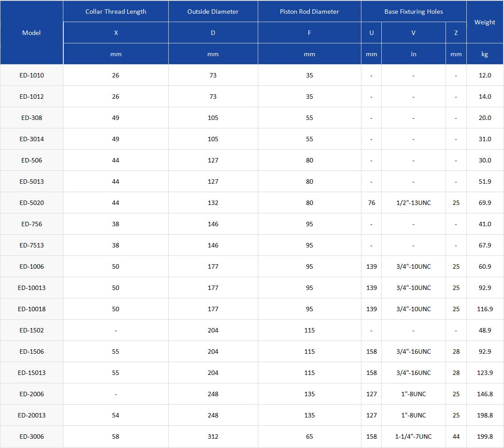Select the ED-1506 model cell
504x448 pixels.
(x=31, y=351)
